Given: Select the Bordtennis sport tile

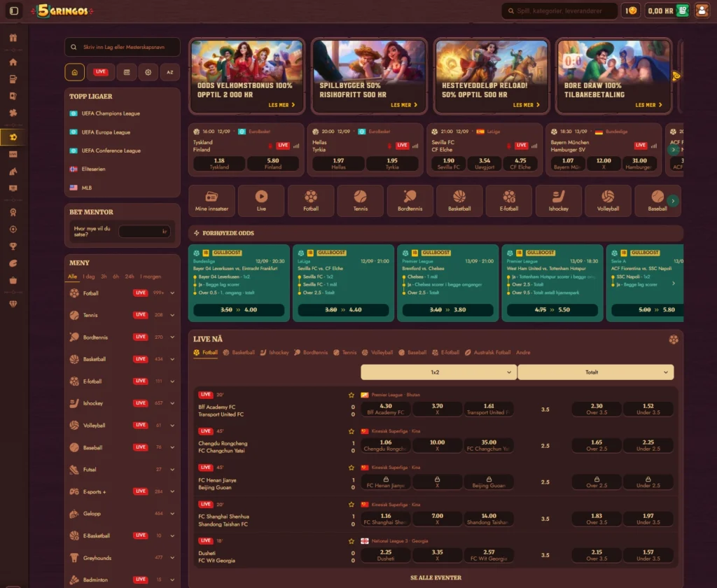Looking at the screenshot, I should [410, 201].
